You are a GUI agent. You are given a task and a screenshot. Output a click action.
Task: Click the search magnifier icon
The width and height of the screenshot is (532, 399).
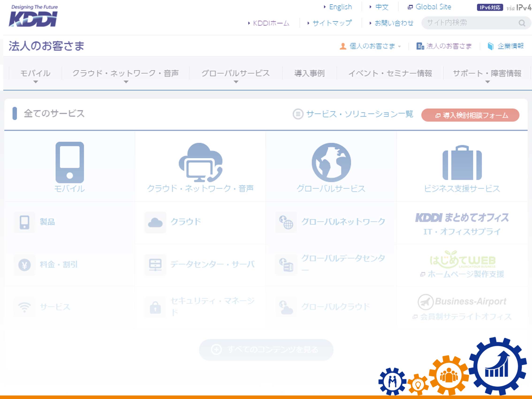tap(522, 23)
